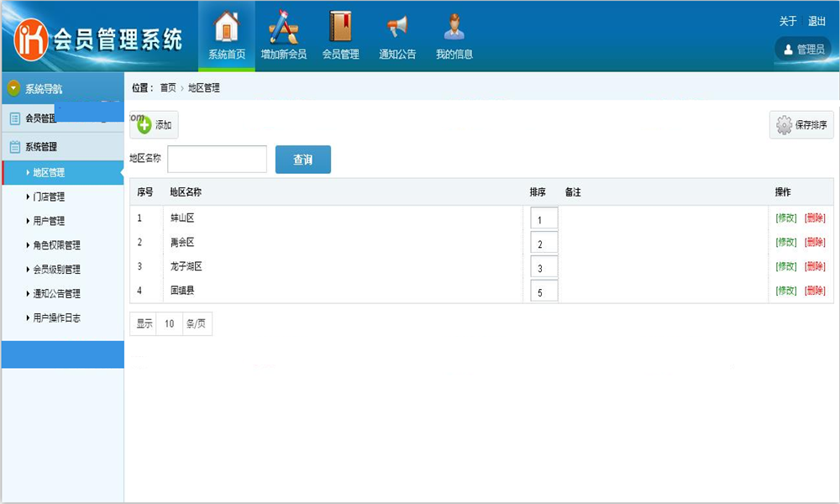Click the 增加新会员 pencil-ruler icon
840x504 pixels.
[283, 29]
